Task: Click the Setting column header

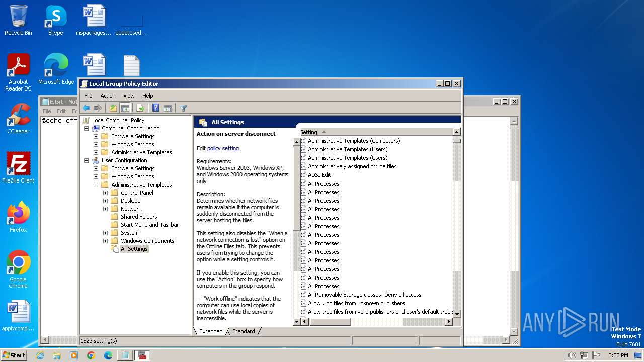Action: tap(376, 132)
